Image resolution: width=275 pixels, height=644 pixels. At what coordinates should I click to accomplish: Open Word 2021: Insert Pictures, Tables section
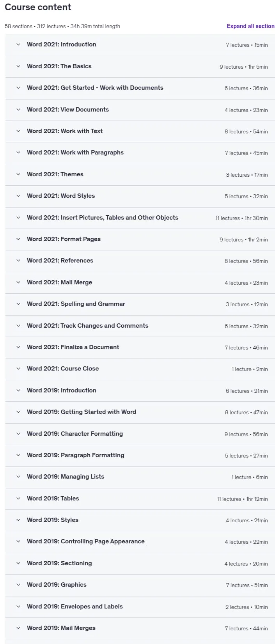click(x=140, y=218)
